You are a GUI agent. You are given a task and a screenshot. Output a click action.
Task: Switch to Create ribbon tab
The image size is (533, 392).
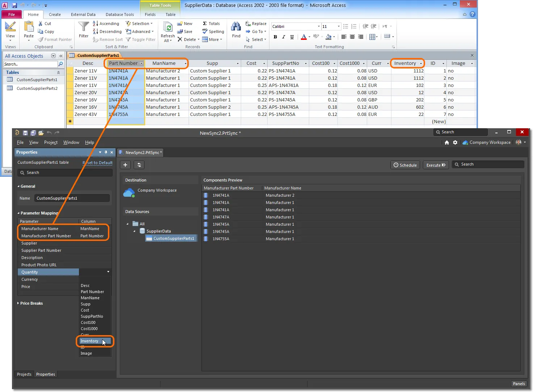tap(55, 14)
